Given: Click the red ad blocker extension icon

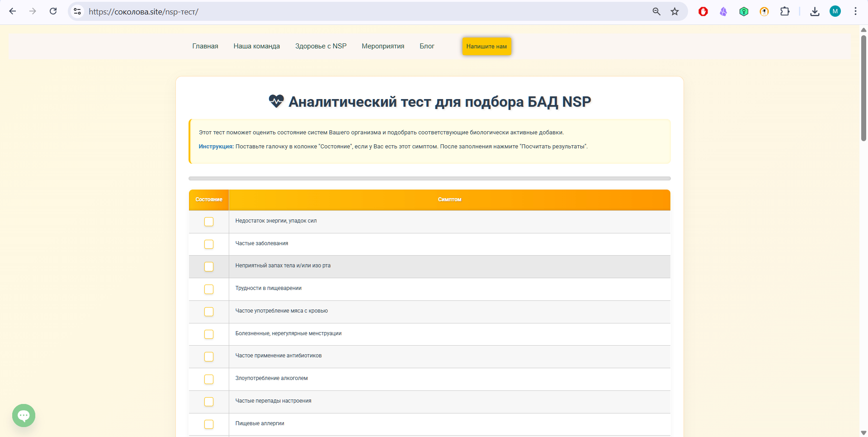Looking at the screenshot, I should (x=703, y=11).
